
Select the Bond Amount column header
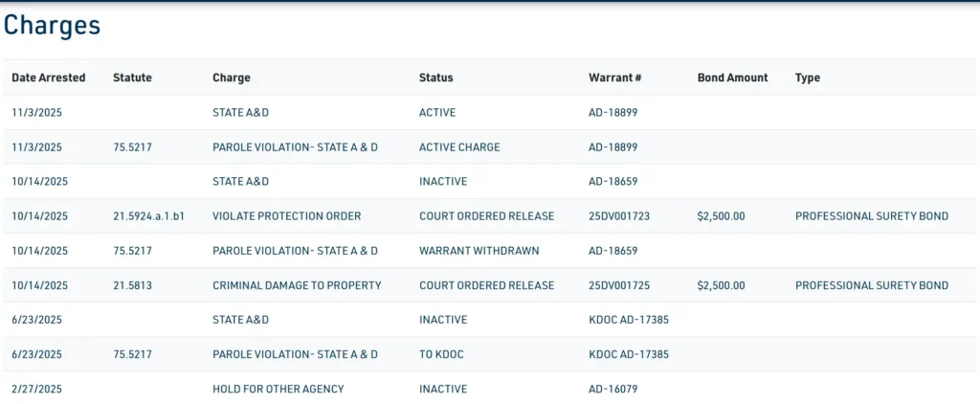tap(732, 78)
